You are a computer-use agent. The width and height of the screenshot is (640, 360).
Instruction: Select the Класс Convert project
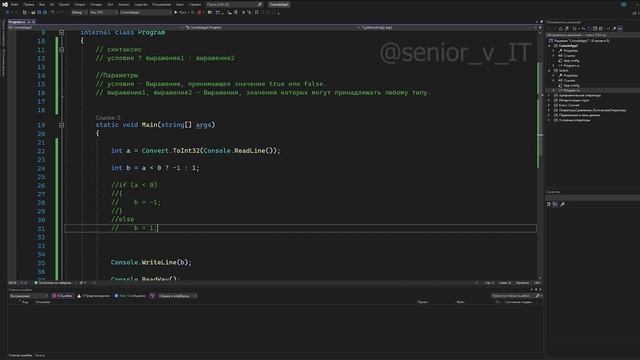point(569,105)
